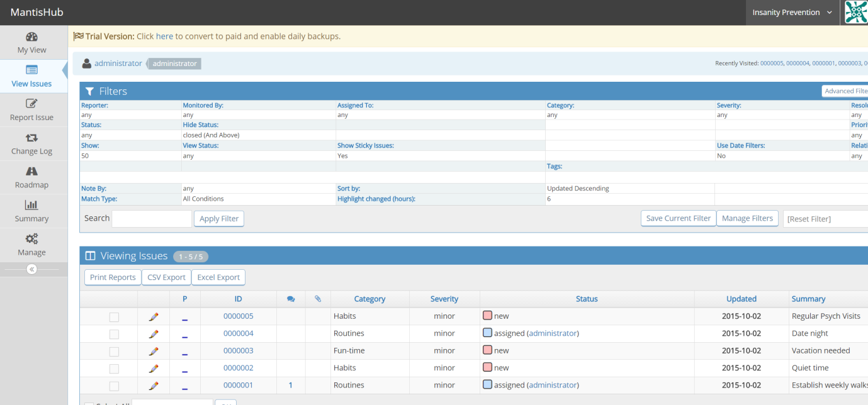
Task: Sort by Severity column header
Action: click(444, 299)
